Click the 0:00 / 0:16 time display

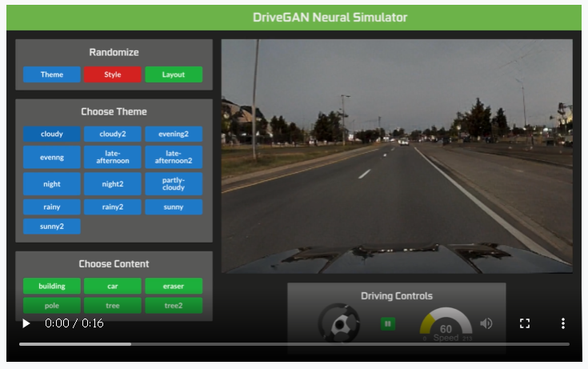tap(74, 323)
